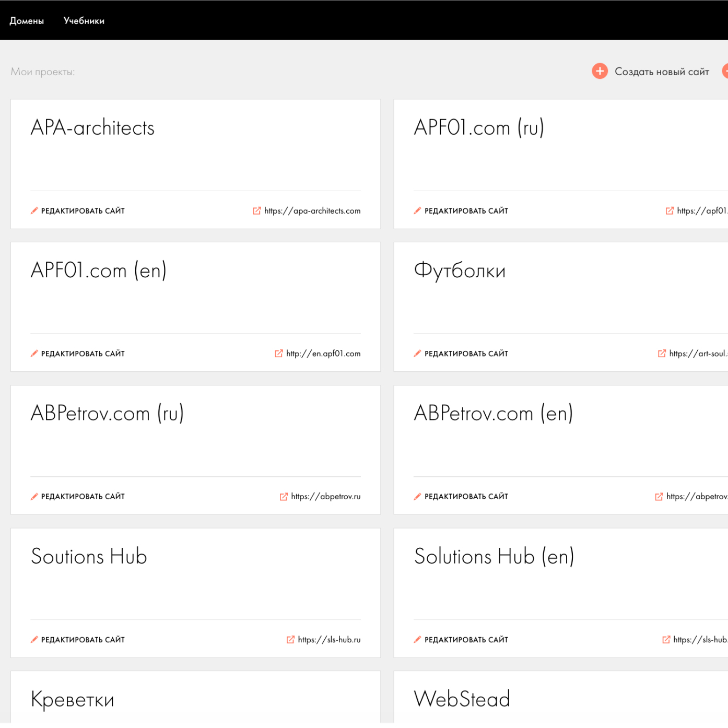Open the Soutions Hub project title
The image size is (728, 728).
(x=89, y=557)
